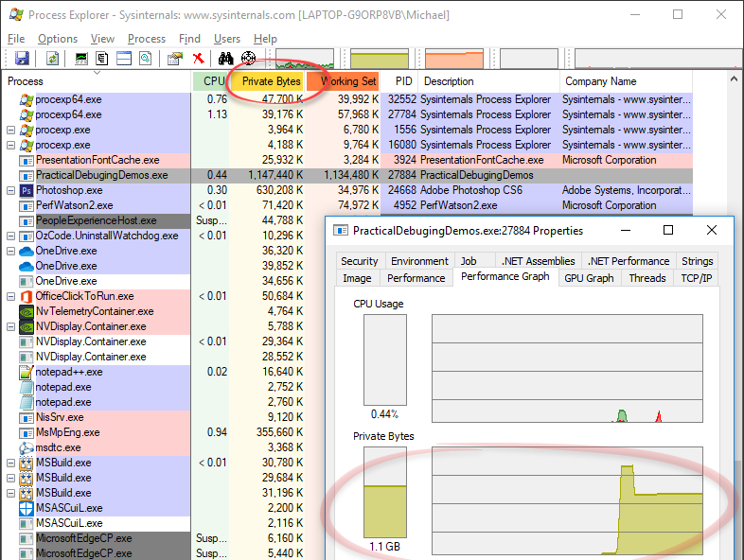The width and height of the screenshot is (744, 560).
Task: Sort by the Working Set column header
Action: point(343,81)
